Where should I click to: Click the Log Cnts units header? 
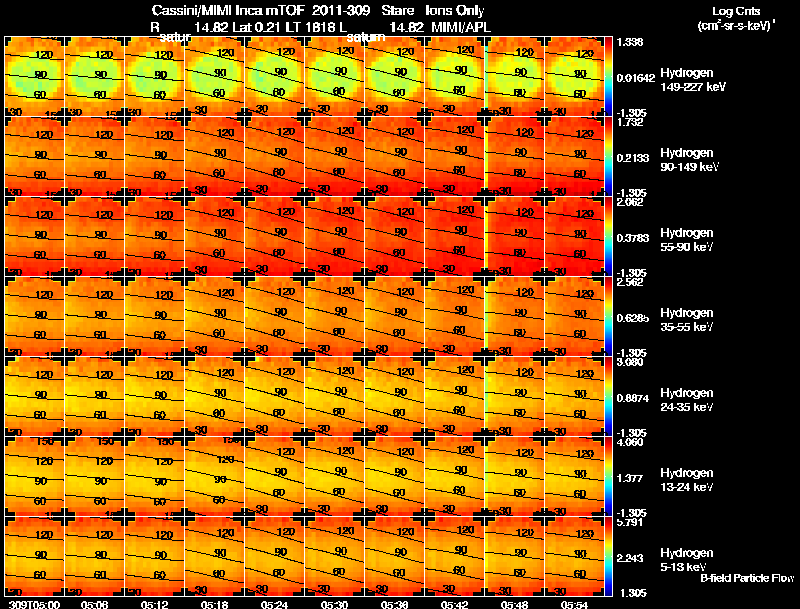[x=736, y=18]
